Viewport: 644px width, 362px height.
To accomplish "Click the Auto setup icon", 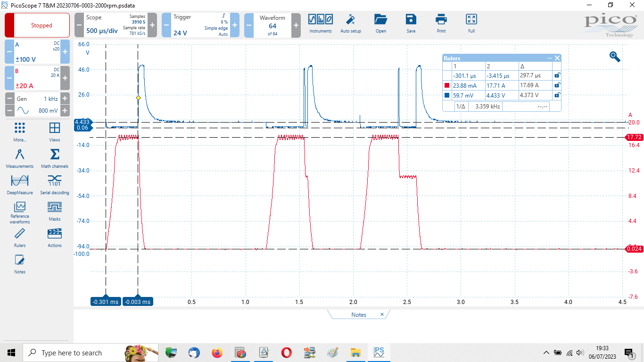I will [350, 23].
